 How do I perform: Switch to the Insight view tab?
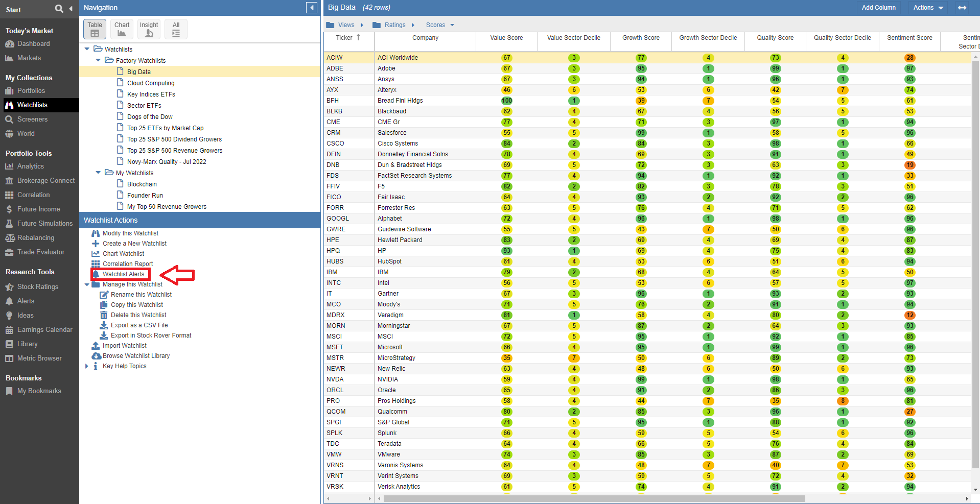click(x=149, y=29)
